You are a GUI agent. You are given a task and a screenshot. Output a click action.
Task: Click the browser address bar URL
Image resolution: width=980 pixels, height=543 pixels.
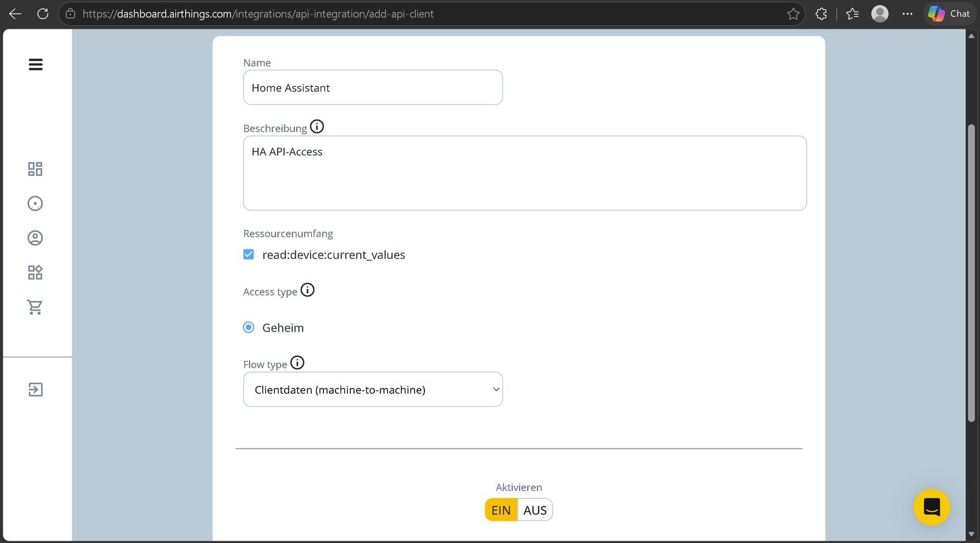pyautogui.click(x=258, y=13)
